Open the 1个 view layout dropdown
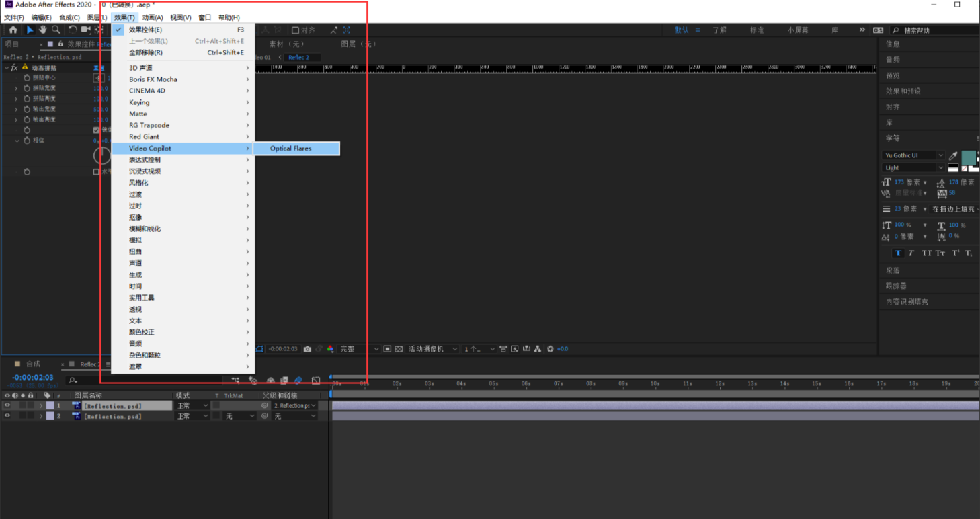The width and height of the screenshot is (980, 519). click(x=479, y=349)
